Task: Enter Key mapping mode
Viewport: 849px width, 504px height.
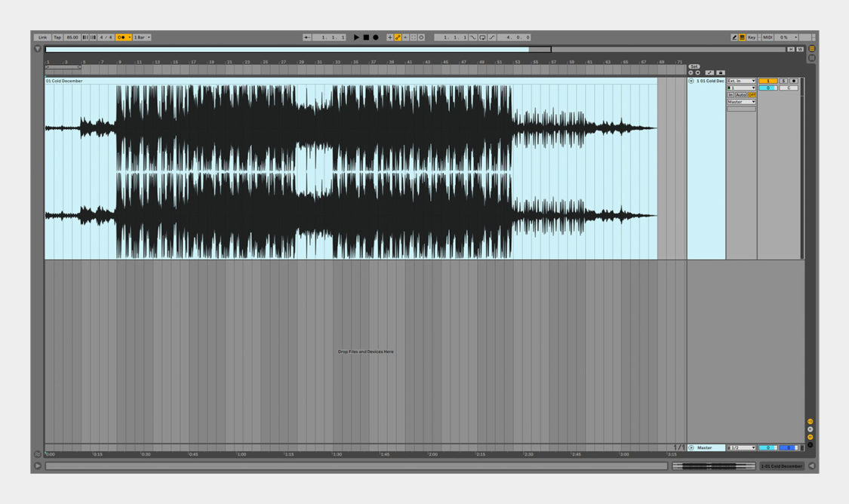Action: point(752,37)
